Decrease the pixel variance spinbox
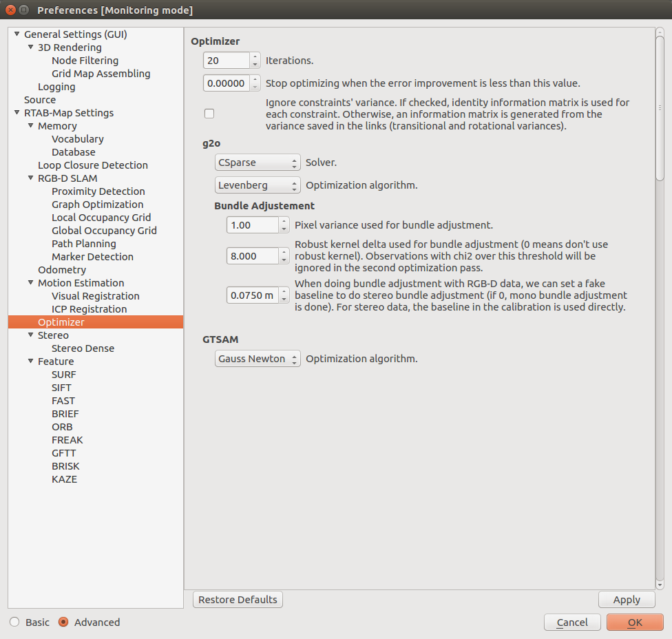This screenshot has height=639, width=672. point(284,229)
